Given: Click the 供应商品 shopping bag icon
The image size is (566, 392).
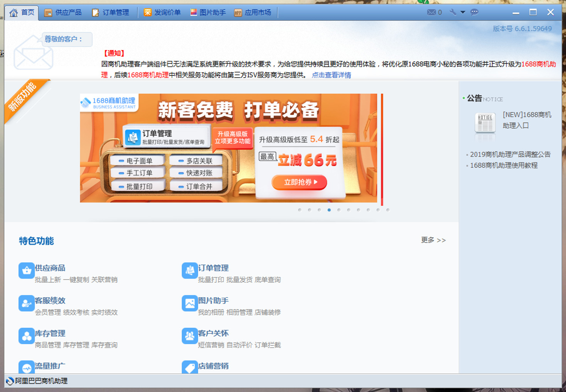Looking at the screenshot, I should click(26, 270).
